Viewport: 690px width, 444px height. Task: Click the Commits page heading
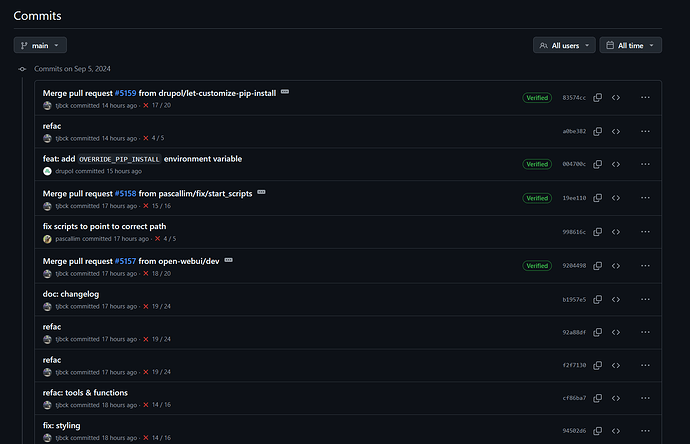click(37, 16)
